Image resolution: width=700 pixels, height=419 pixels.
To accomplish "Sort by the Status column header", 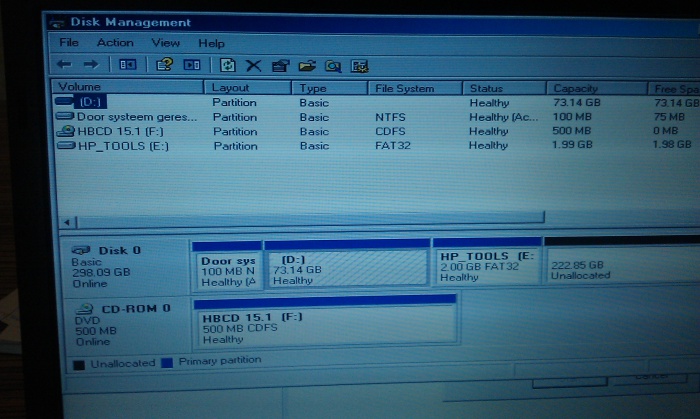I will (x=504, y=88).
